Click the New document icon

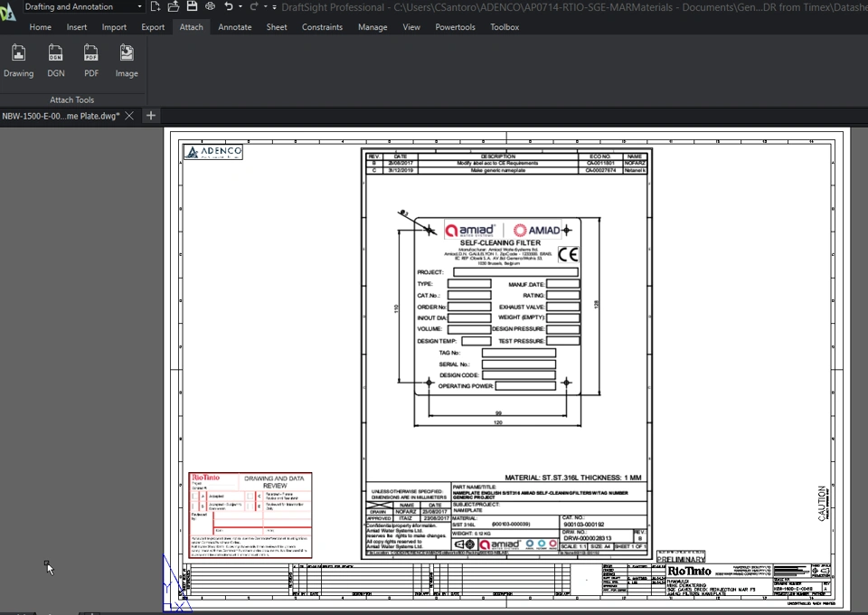coord(156,6)
